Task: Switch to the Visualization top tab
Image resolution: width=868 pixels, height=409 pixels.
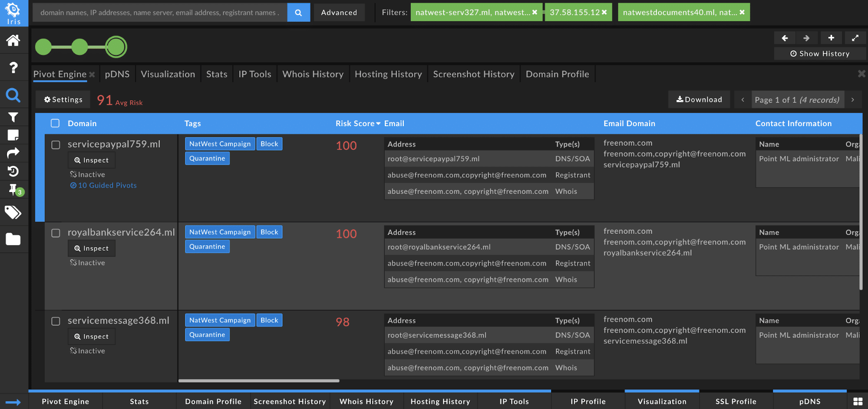Action: 168,74
